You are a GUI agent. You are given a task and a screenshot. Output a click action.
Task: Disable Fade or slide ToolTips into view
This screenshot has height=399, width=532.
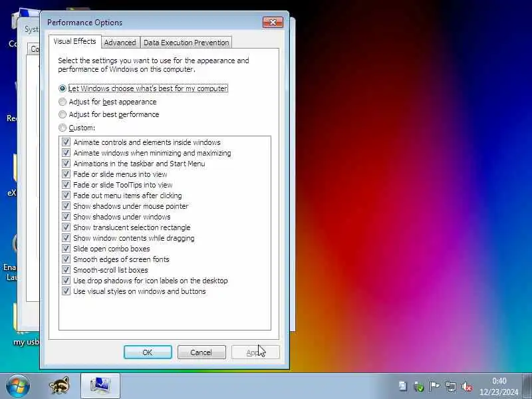coord(66,185)
